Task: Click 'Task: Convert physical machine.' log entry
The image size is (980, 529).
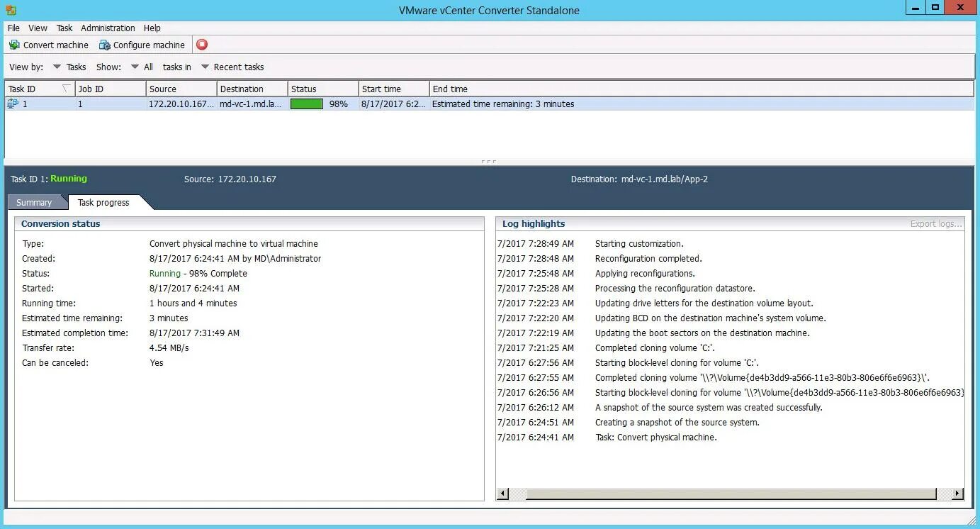Action: (656, 438)
